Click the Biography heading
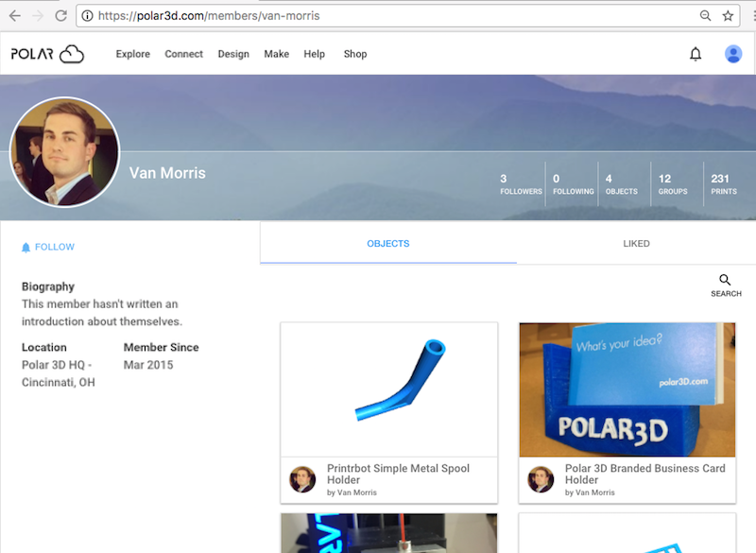 point(48,286)
